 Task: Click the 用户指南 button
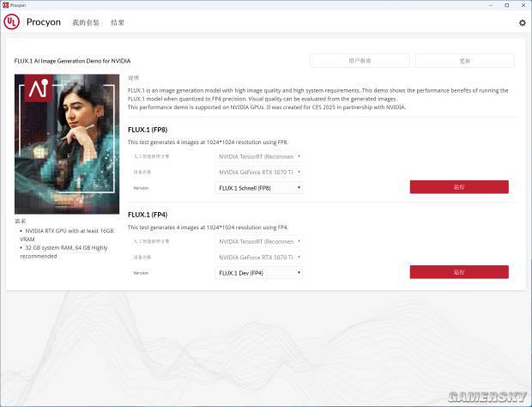360,61
